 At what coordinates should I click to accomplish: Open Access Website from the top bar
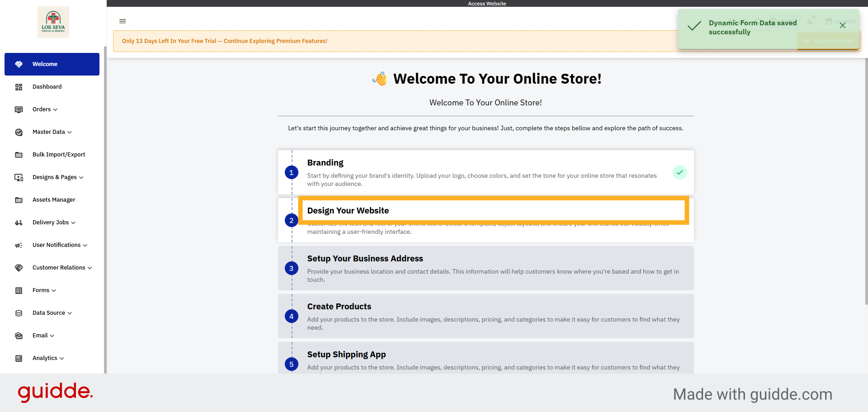coord(487,4)
